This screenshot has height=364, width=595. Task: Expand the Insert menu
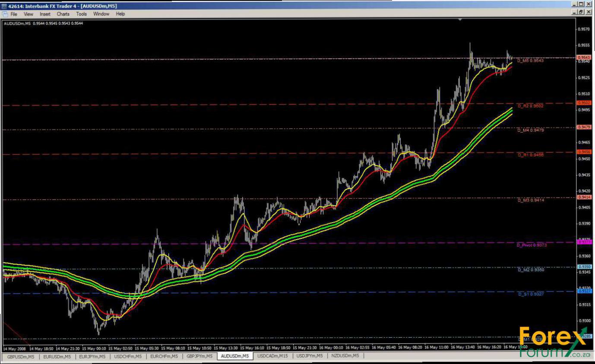tap(45, 14)
